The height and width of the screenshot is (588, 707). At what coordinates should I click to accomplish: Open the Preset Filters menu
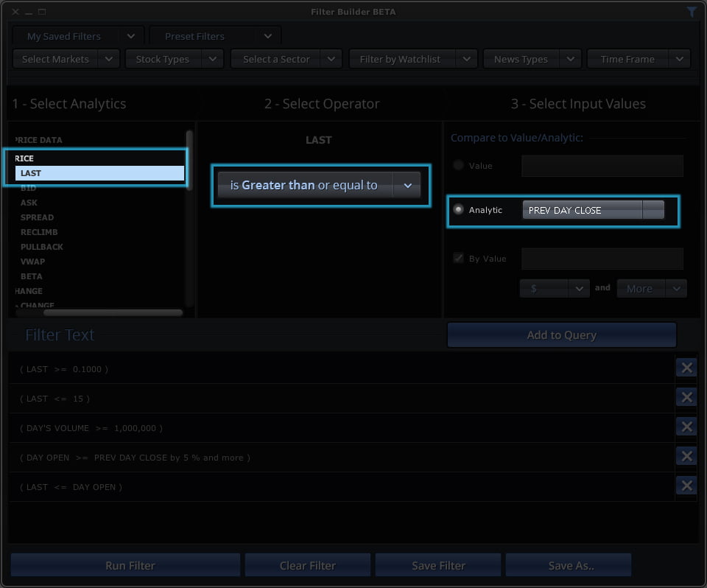pyautogui.click(x=214, y=36)
